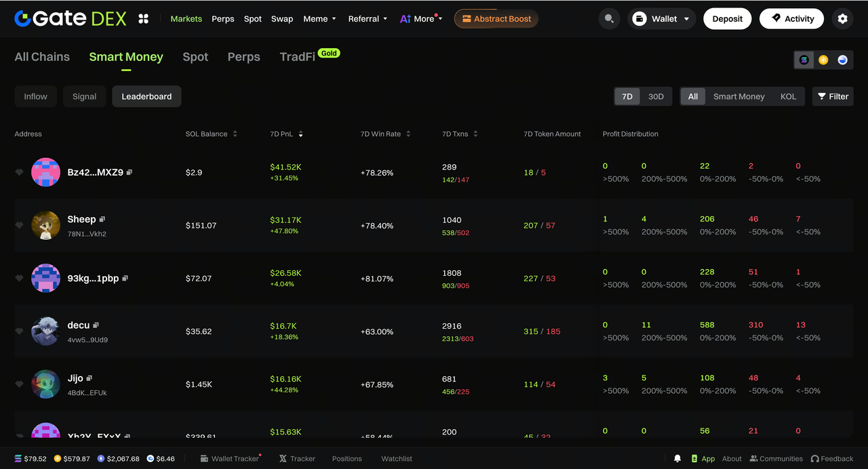
Task: Expand the Referral menu
Action: (368, 19)
